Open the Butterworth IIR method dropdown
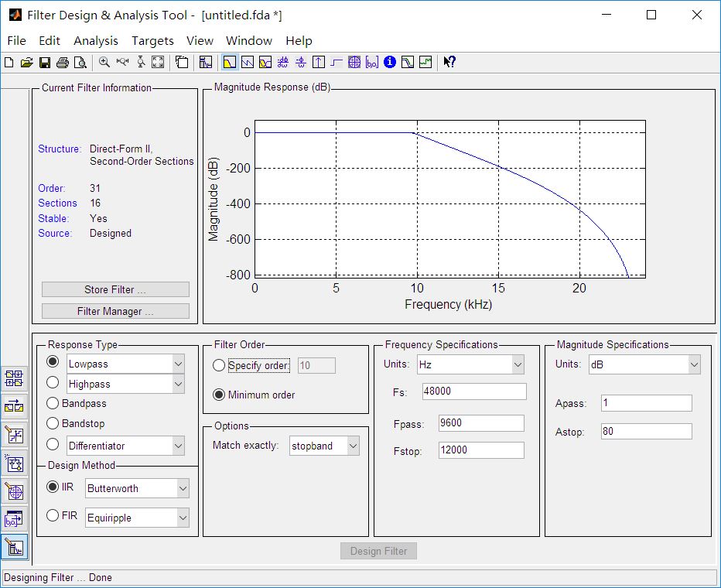This screenshot has width=721, height=588. 183,488
